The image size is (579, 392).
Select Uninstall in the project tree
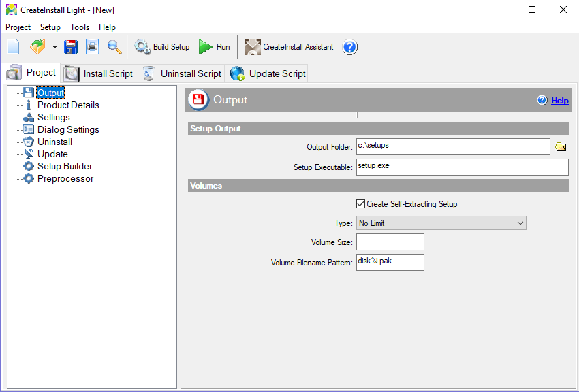coord(54,142)
